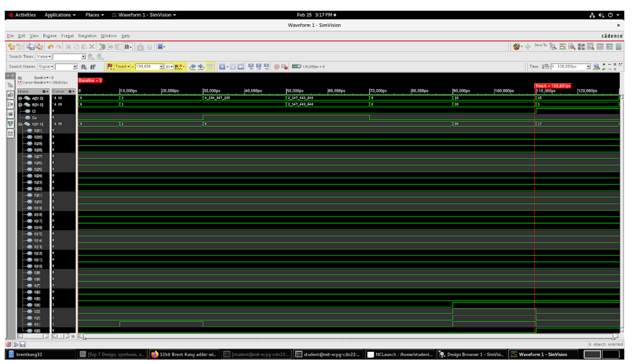
Task: Click the zoom in plus icon
Action: pyautogui.click(x=604, y=65)
